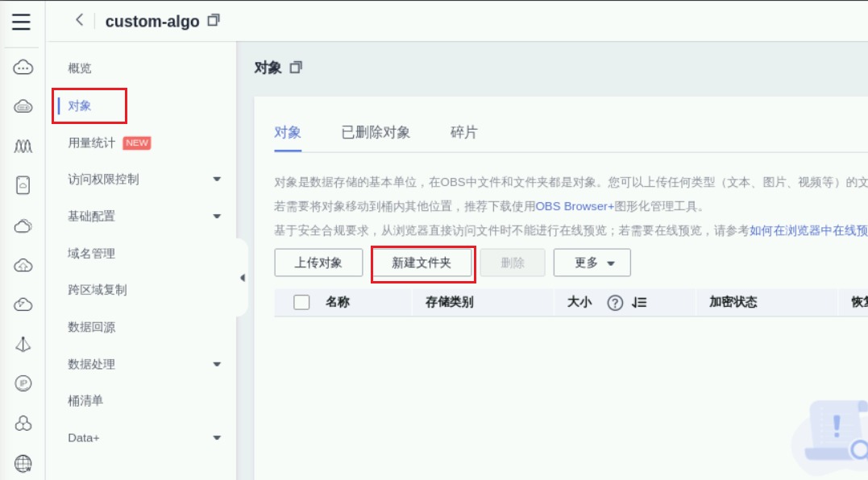
Task: Click the 上传对象 button
Action: [318, 263]
